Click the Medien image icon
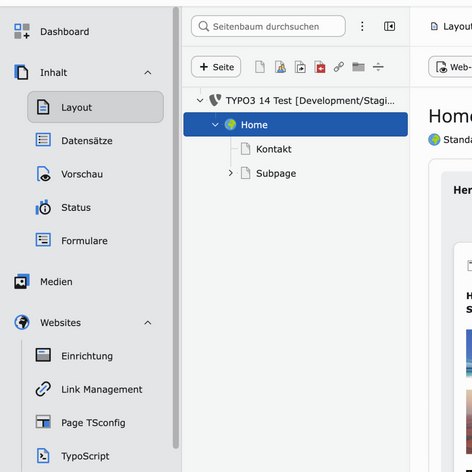Screen dimensions: 472x472 click(x=22, y=282)
